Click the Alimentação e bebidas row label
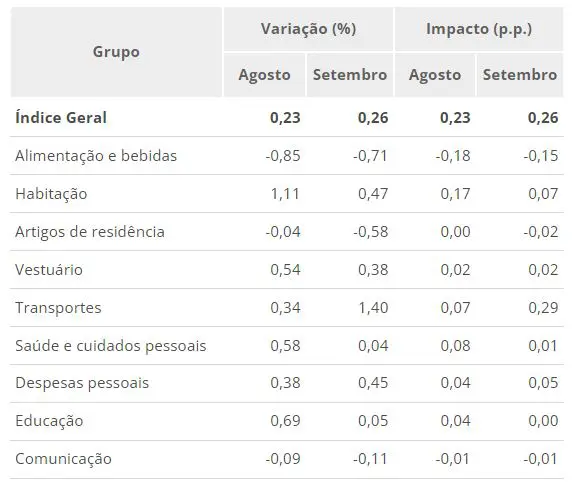This screenshot has width=578, height=486. click(96, 156)
